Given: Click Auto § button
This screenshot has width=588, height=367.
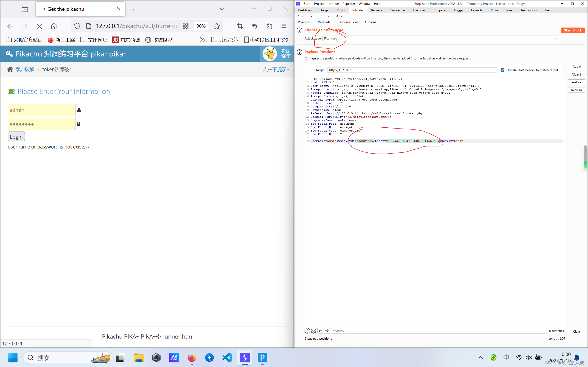Looking at the screenshot, I should point(576,82).
